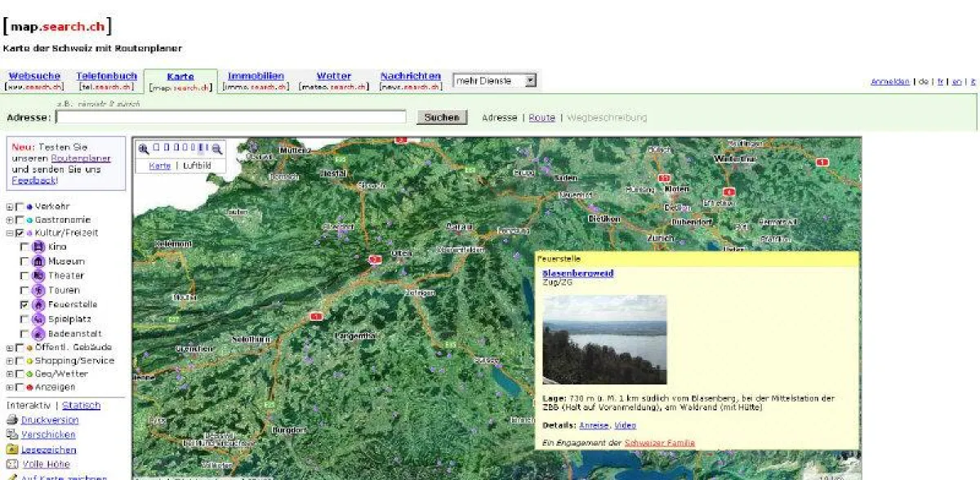Switch language to en
The width and height of the screenshot is (980, 480).
(956, 82)
